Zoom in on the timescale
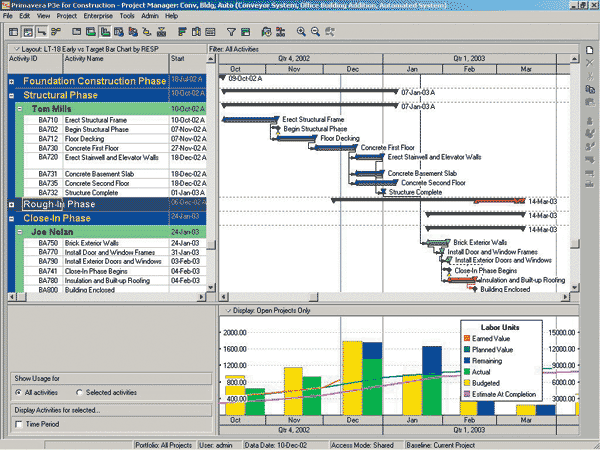The image size is (600, 450). tap(301, 32)
